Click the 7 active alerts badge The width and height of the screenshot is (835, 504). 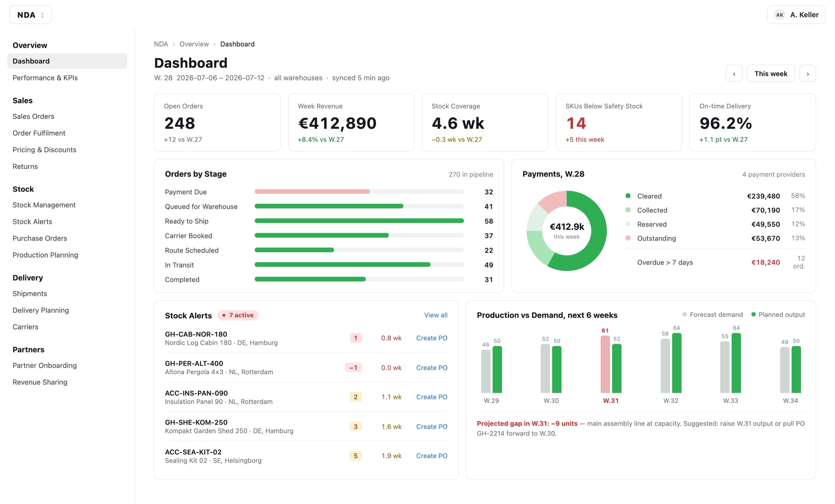238,315
